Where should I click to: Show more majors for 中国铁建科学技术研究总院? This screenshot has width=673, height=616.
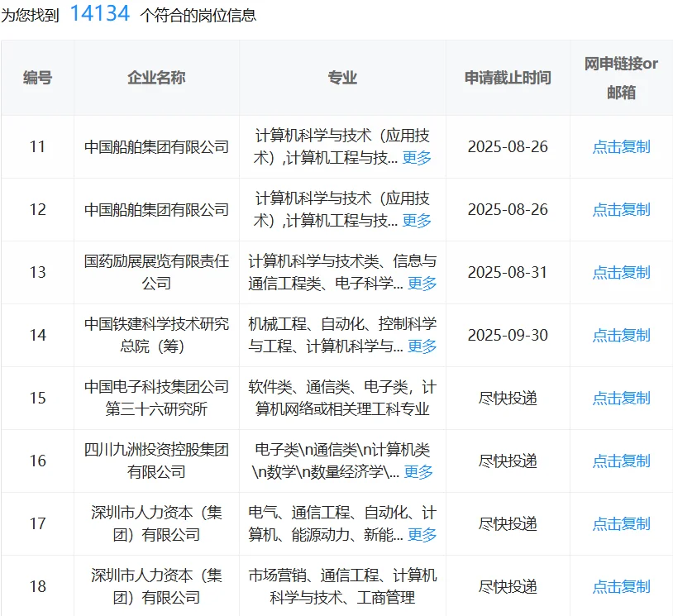[x=422, y=346]
